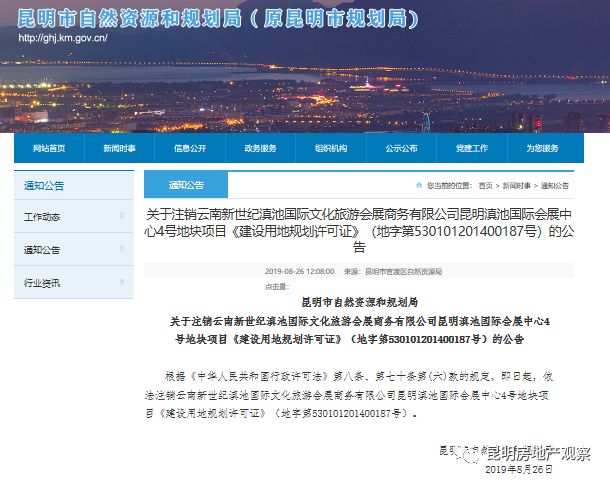Image resolution: width=610 pixels, height=481 pixels.
Task: Select 行业资讯 in the left sidebar
Action: pos(42,283)
